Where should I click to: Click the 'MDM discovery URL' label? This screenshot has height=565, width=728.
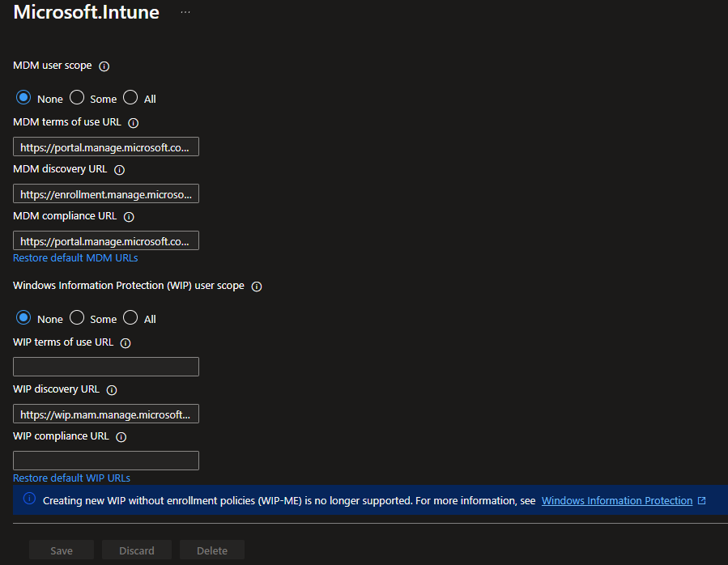tap(60, 169)
